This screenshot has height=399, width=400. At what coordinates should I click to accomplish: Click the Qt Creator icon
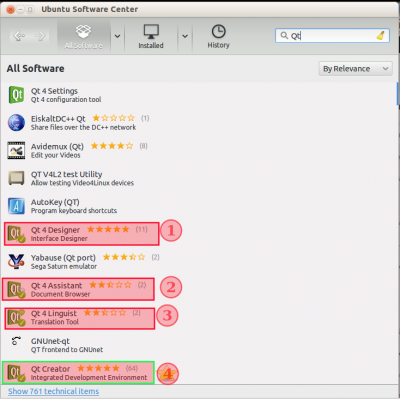click(x=16, y=373)
